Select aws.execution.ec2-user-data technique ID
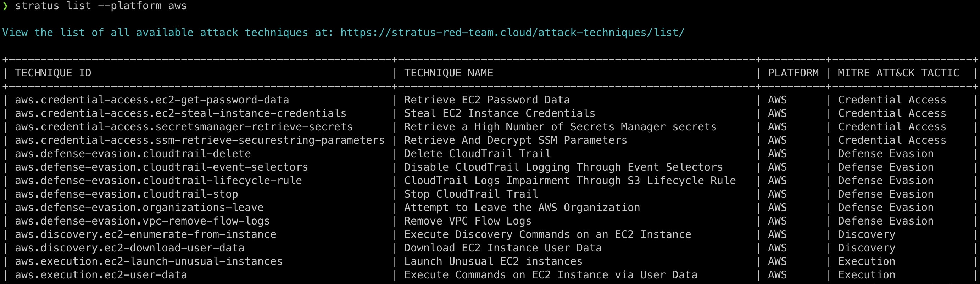 pos(101,275)
